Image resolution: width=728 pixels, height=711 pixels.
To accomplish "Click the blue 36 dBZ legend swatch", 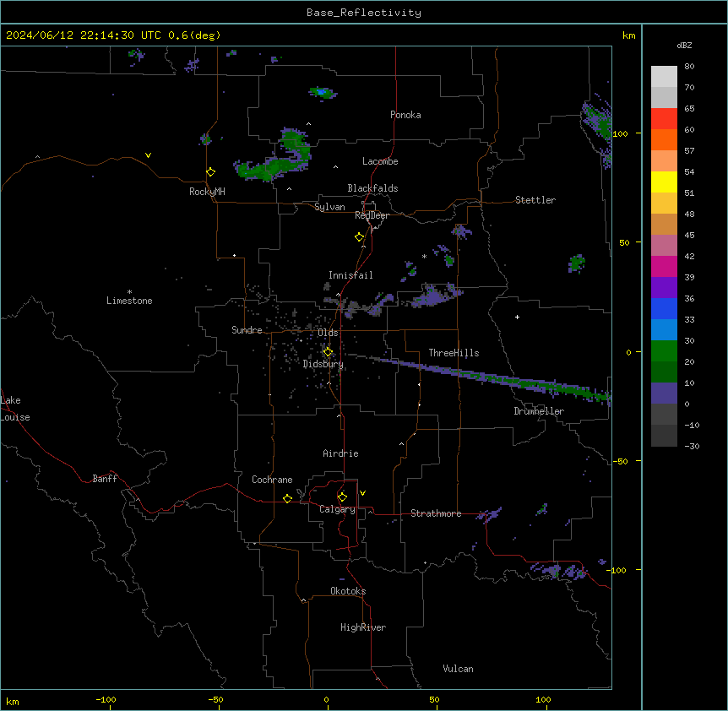I will tap(664, 308).
